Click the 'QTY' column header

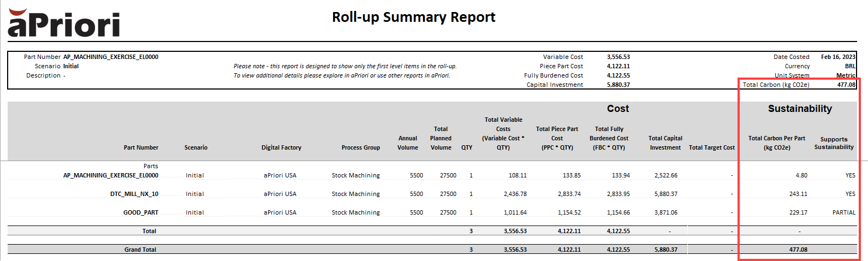click(467, 147)
